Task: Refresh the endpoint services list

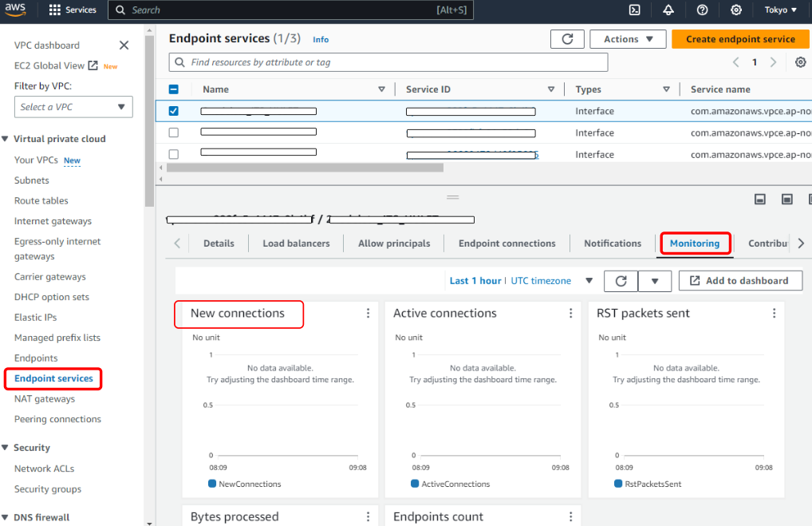Action: [567, 39]
